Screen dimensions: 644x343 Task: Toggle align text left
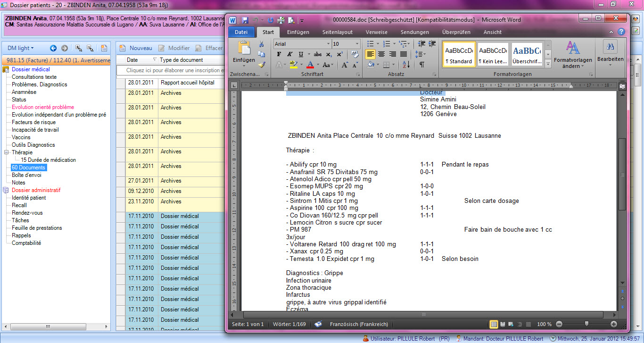[x=371, y=54]
